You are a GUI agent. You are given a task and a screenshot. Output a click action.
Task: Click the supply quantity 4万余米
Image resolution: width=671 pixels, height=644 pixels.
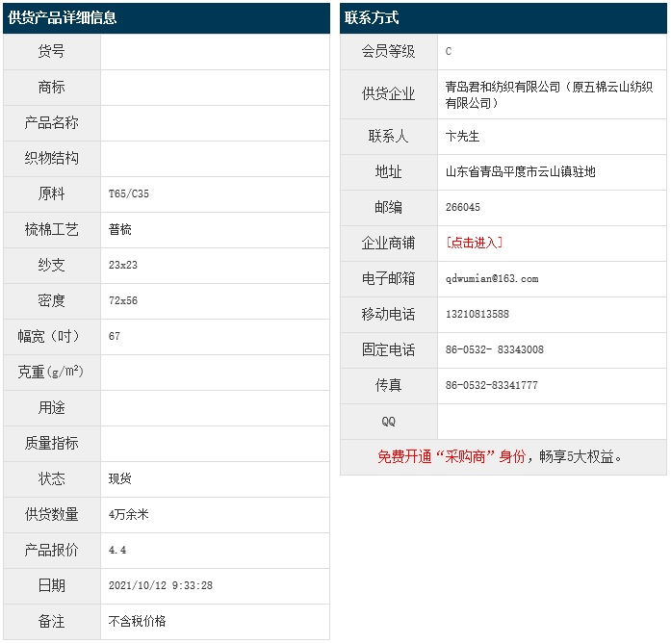click(129, 514)
